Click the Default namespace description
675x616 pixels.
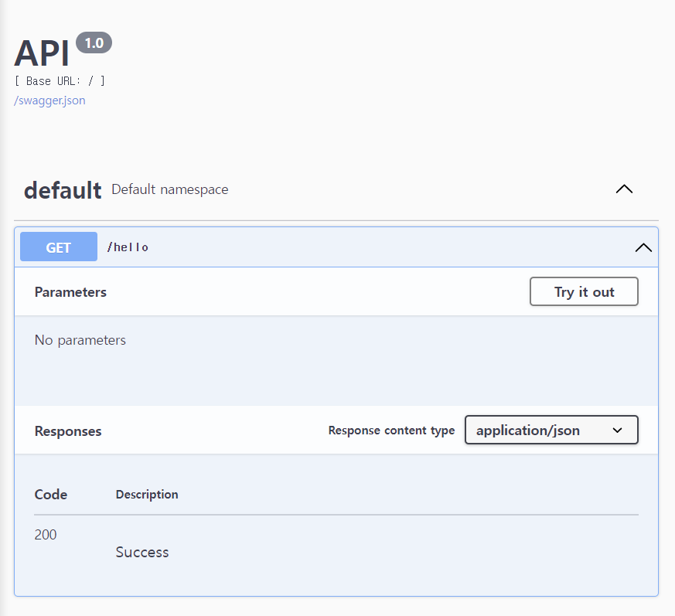point(169,189)
